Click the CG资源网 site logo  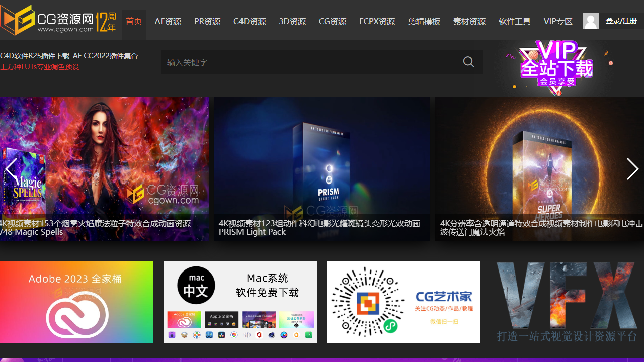tap(58, 20)
